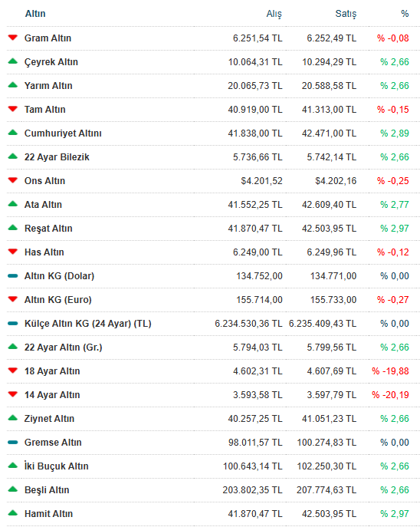The image size is (420, 527).
Task: Open the Yarım Altın link
Action: 48,86
